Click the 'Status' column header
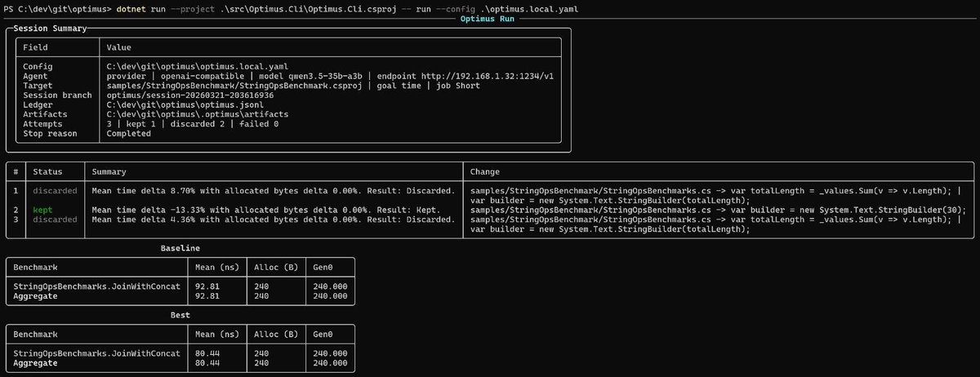This screenshot has height=377, width=980. pyautogui.click(x=47, y=172)
